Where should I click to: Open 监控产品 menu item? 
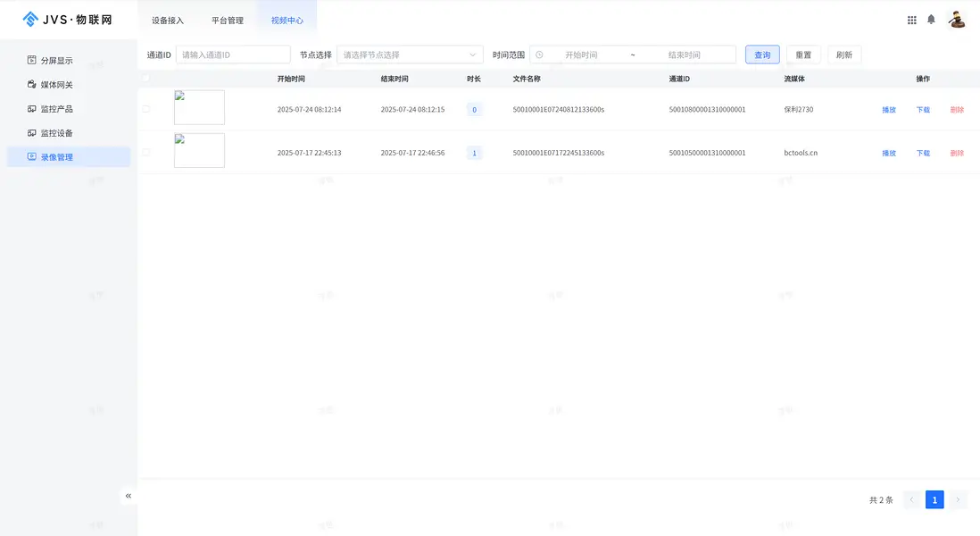tap(69, 109)
